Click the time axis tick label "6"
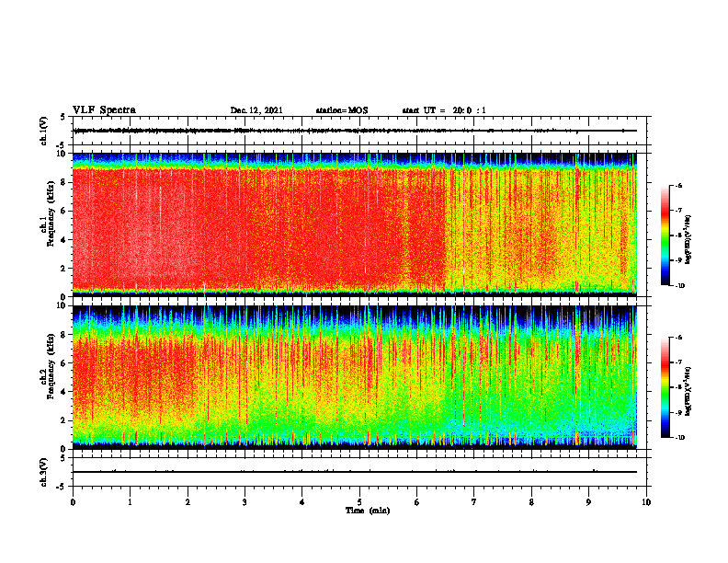728x563 pixels. [417, 502]
